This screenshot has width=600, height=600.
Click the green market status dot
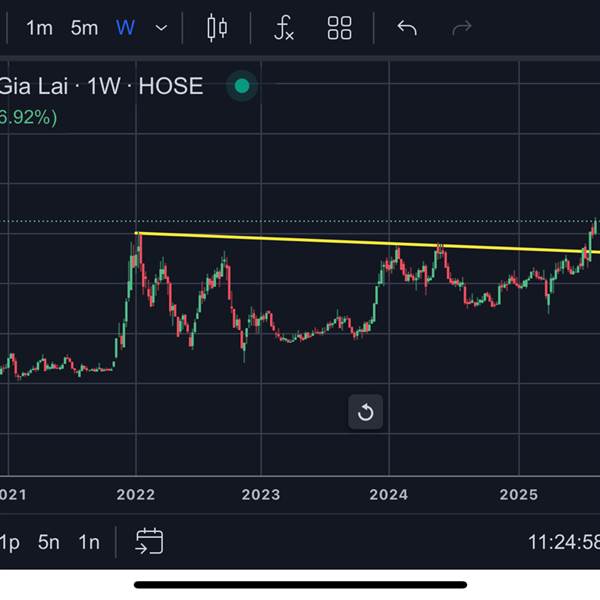click(242, 86)
